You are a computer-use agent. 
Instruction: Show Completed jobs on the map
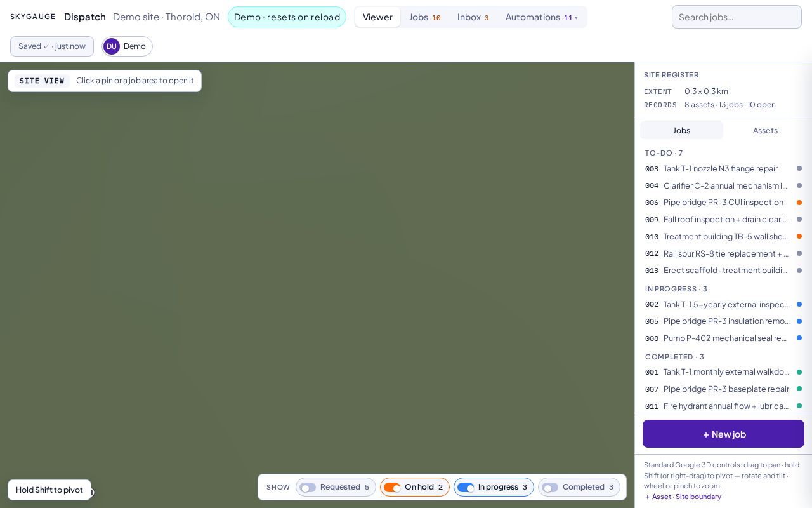click(579, 487)
